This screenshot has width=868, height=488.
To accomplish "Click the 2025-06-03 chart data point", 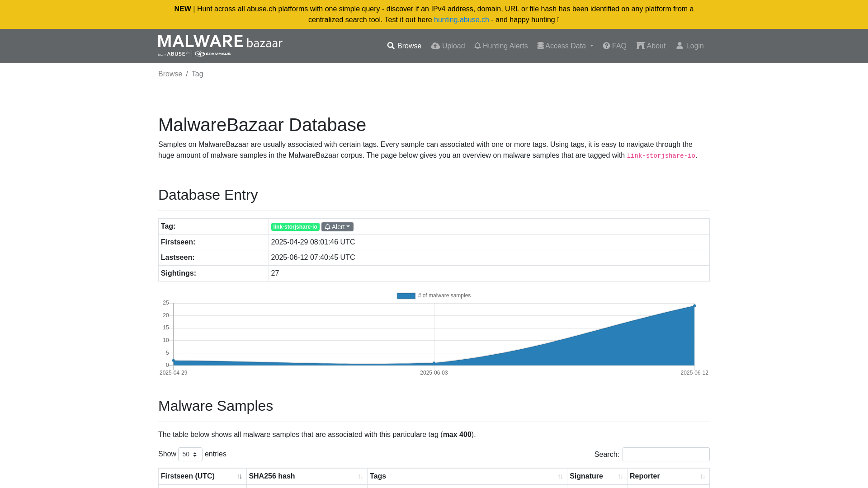I will click(x=434, y=363).
